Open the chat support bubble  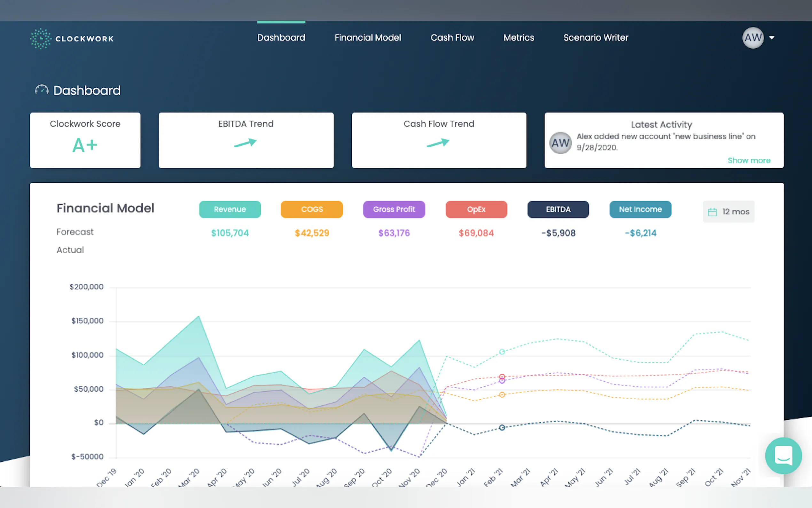point(784,455)
